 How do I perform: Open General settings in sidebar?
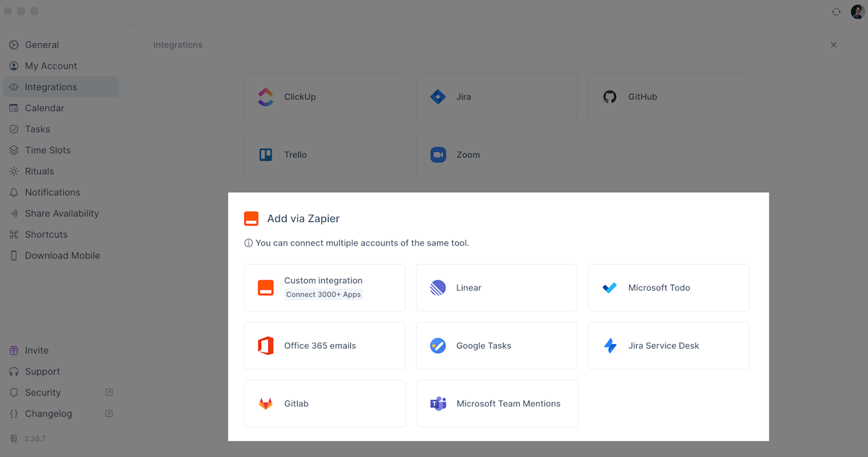(61, 45)
